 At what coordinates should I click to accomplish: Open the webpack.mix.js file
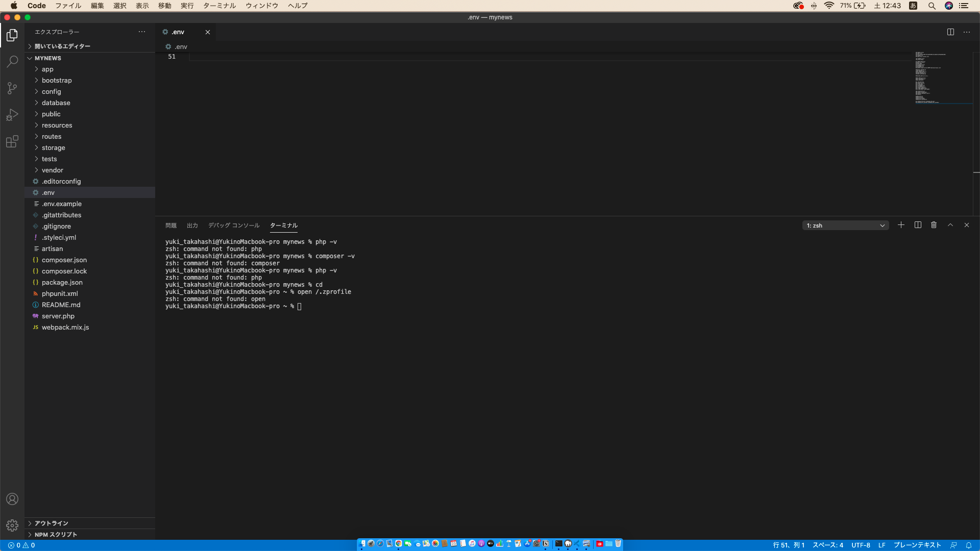90,328
